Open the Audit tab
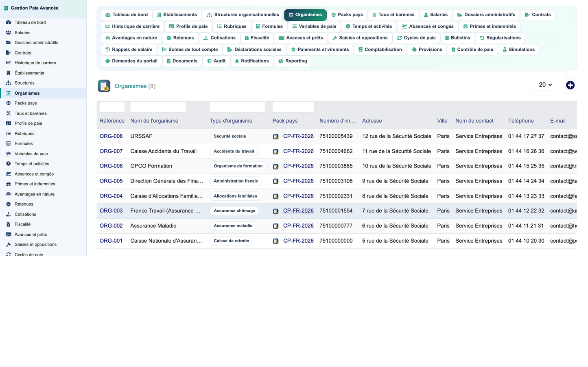This screenshot has width=588, height=367. [x=216, y=61]
